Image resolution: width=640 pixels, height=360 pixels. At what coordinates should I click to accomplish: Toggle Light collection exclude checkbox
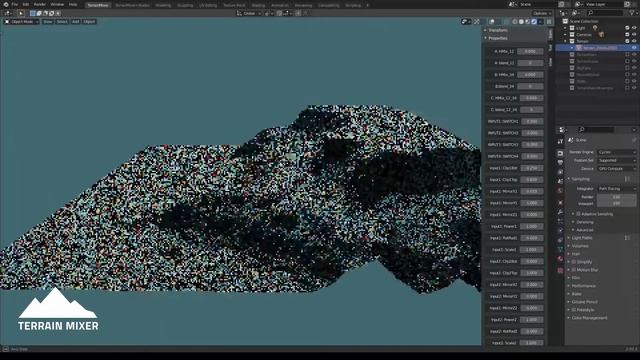point(627,28)
